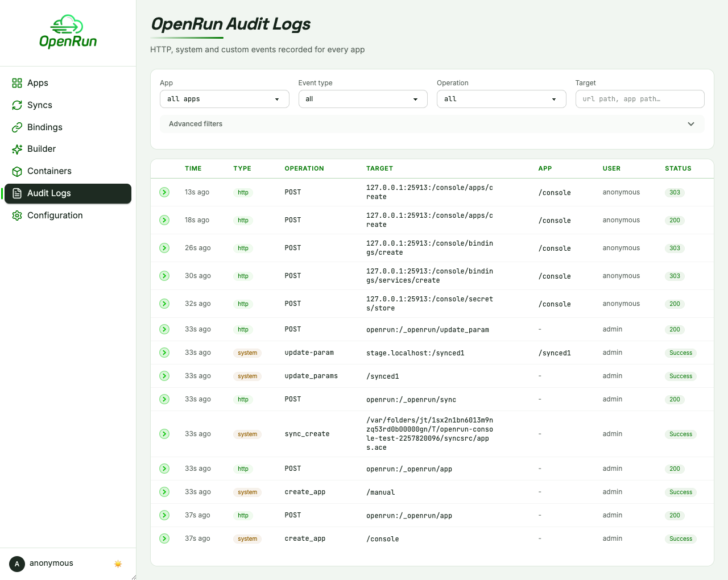
Task: Open the Event type dropdown
Action: tap(363, 99)
